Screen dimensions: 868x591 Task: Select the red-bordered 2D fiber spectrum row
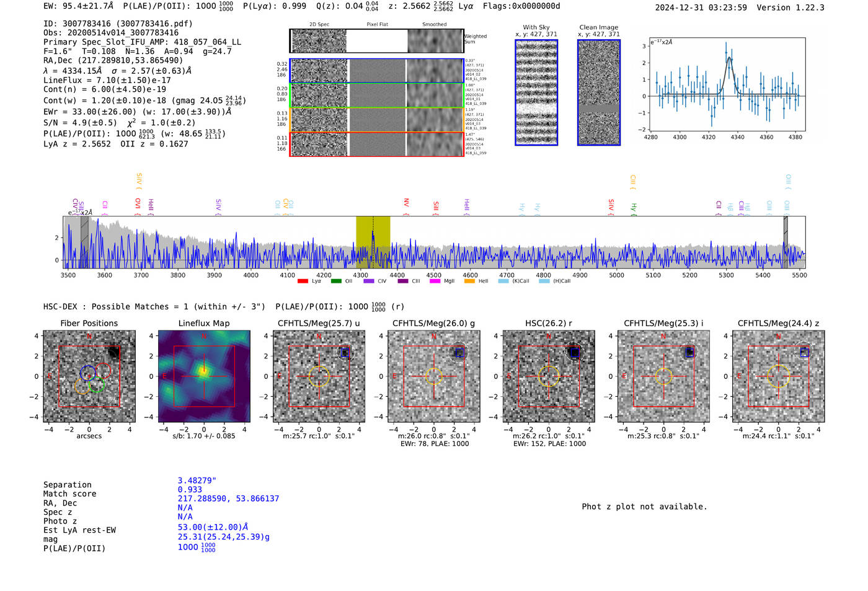tap(377, 144)
